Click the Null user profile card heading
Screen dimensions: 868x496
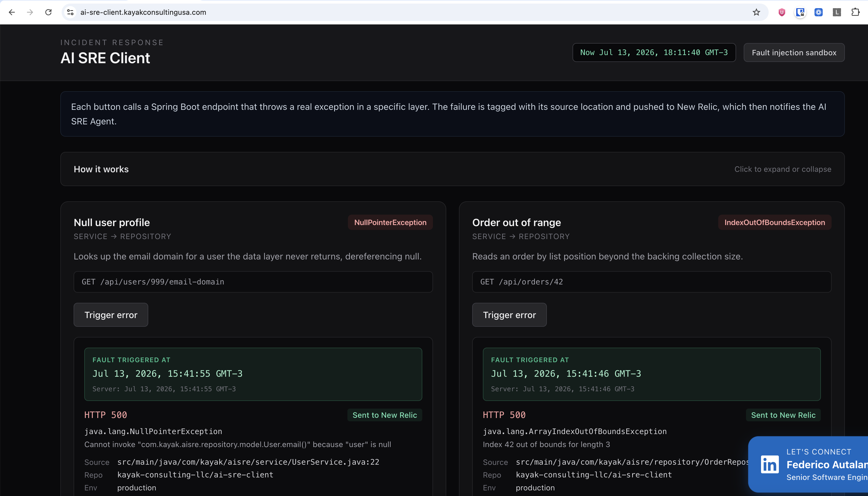112,223
